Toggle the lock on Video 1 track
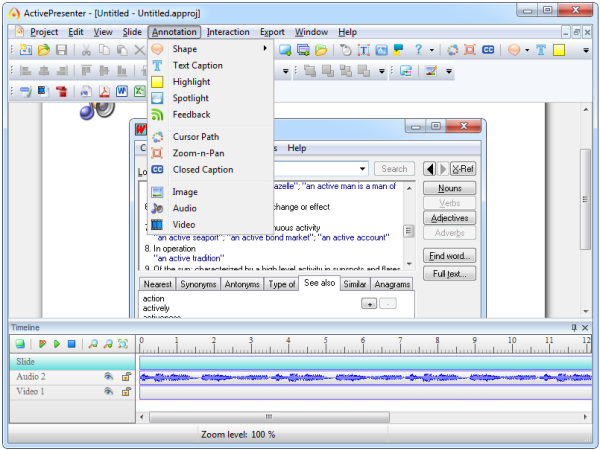The image size is (600, 450). pos(127,393)
